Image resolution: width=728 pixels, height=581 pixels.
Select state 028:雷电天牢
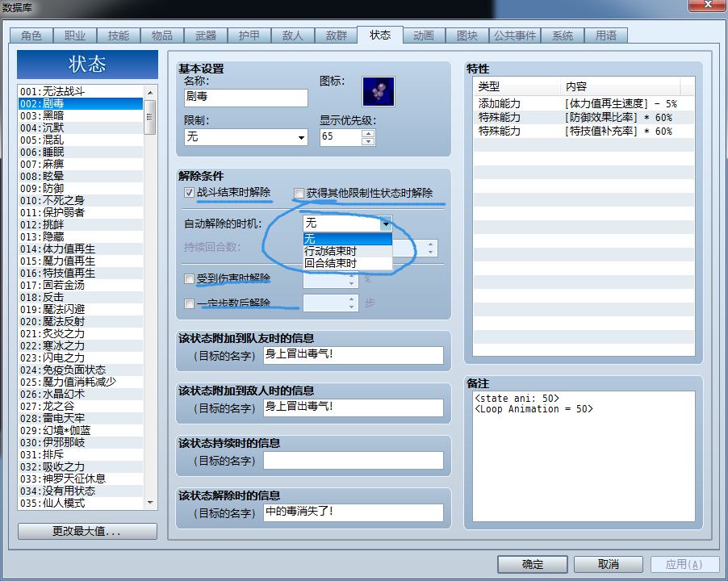click(81, 418)
